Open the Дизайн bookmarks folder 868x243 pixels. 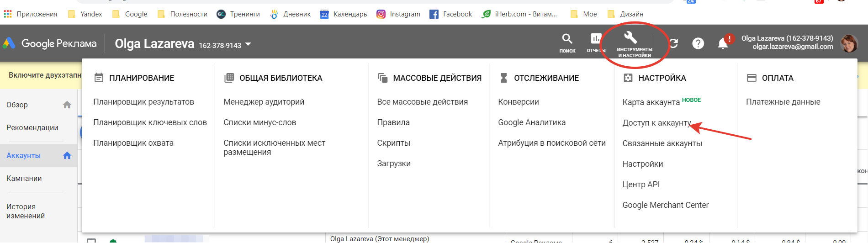[625, 14]
